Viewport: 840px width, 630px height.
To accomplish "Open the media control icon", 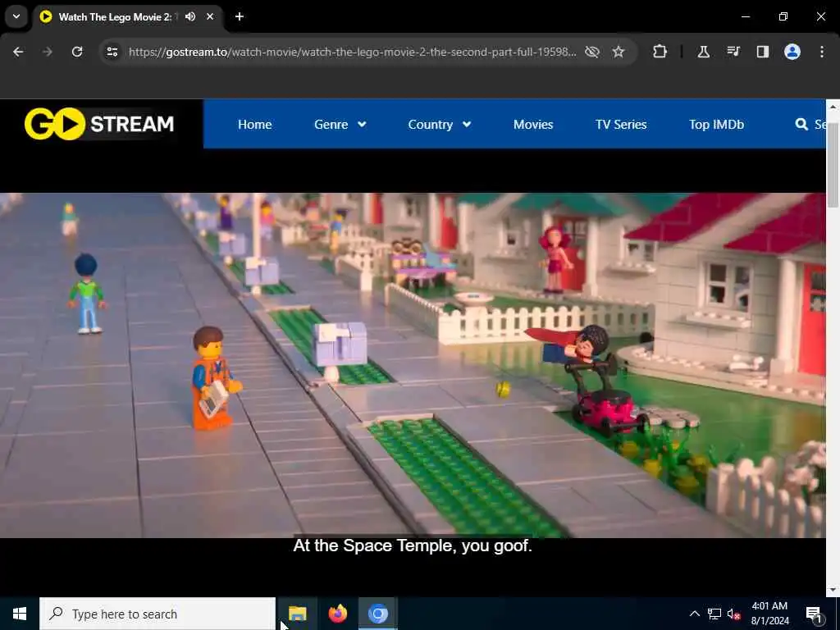I will coord(733,52).
